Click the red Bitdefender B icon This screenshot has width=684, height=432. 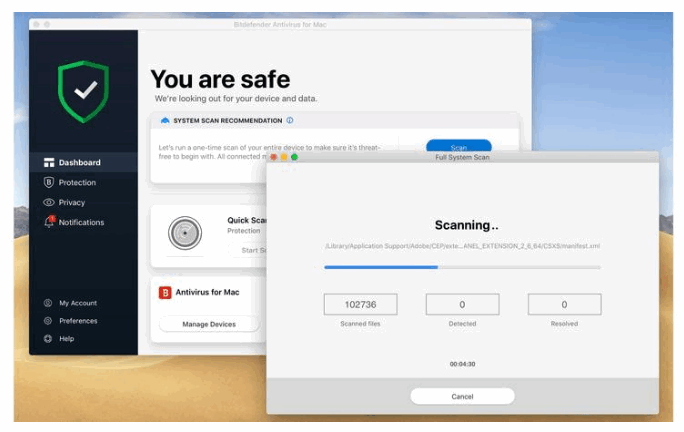[165, 292]
